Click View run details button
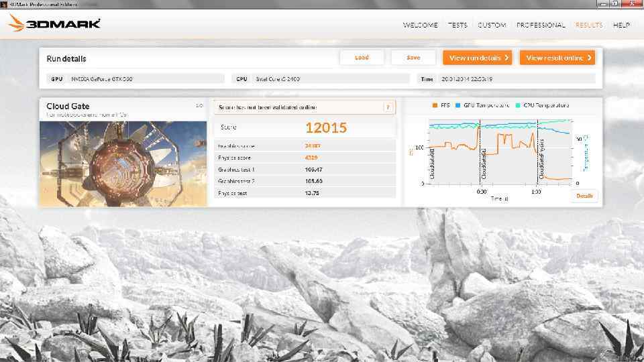This screenshot has width=644, height=362. point(477,58)
